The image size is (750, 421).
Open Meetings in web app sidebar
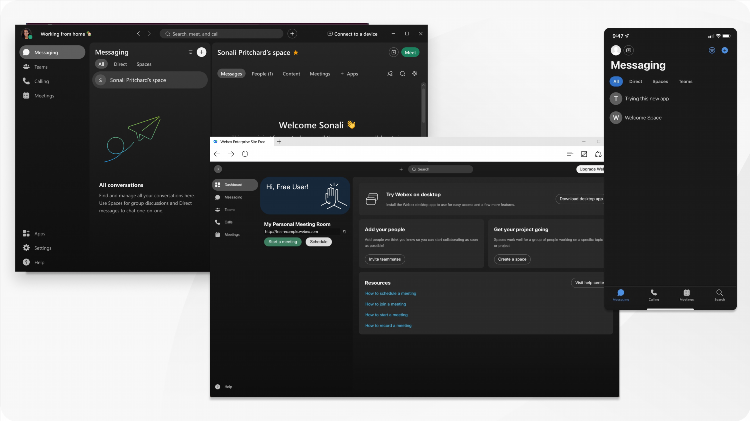(228, 234)
